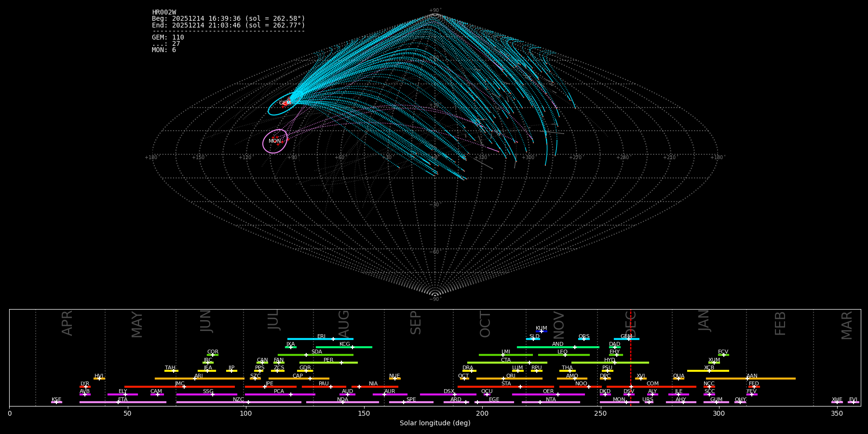
Task: Click the ETA shower bar
Action: 123,402
